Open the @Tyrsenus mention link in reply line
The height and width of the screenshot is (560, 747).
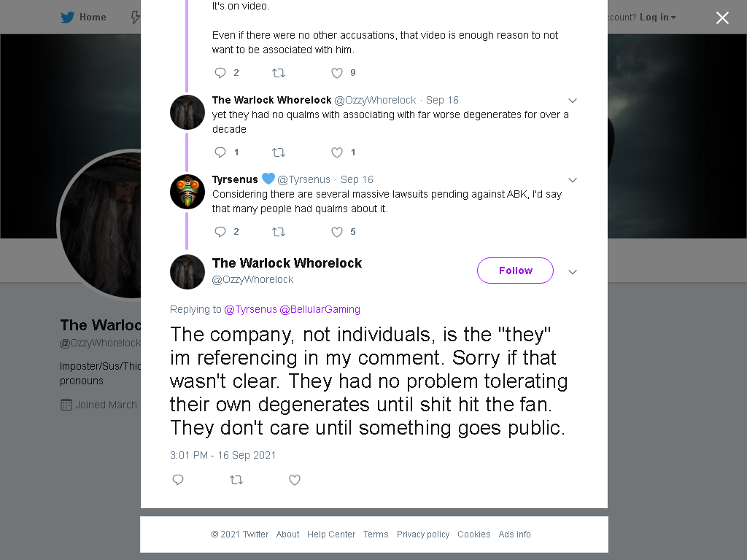250,309
